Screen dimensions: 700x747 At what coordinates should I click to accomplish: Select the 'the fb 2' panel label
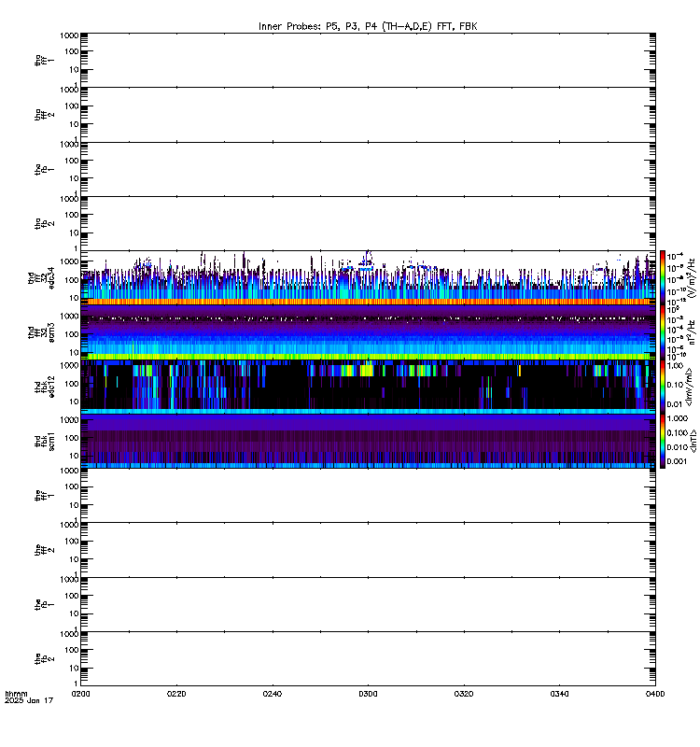pyautogui.click(x=44, y=659)
